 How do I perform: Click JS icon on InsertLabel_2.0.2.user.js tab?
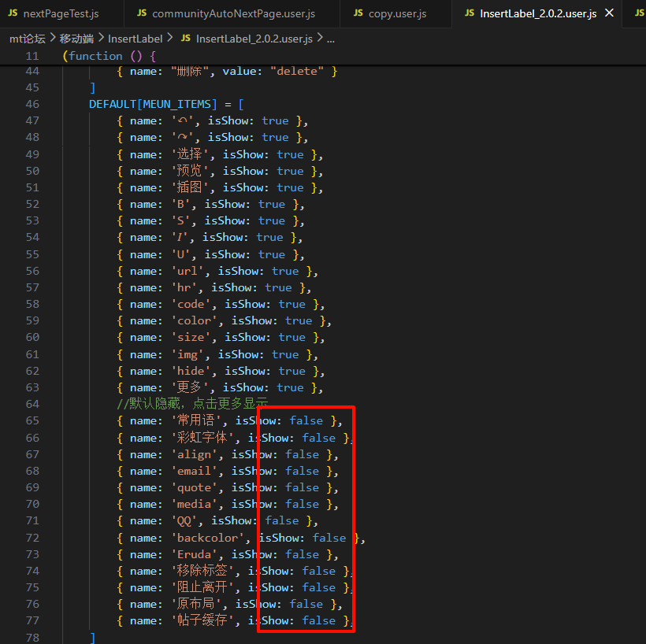coord(470,13)
